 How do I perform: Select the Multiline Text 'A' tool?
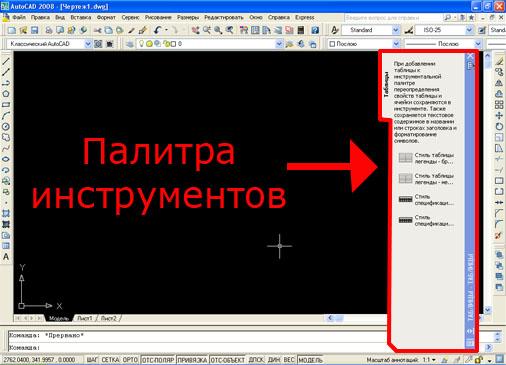point(6,257)
